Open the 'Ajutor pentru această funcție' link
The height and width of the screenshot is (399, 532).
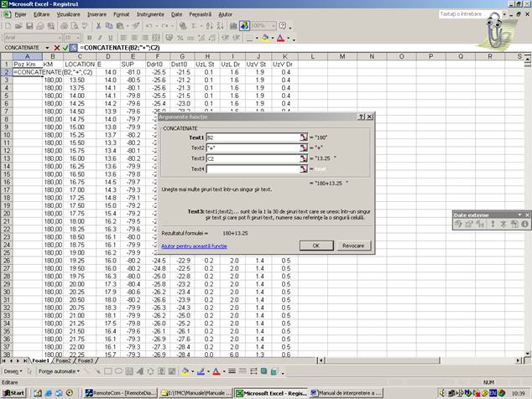[x=194, y=246]
